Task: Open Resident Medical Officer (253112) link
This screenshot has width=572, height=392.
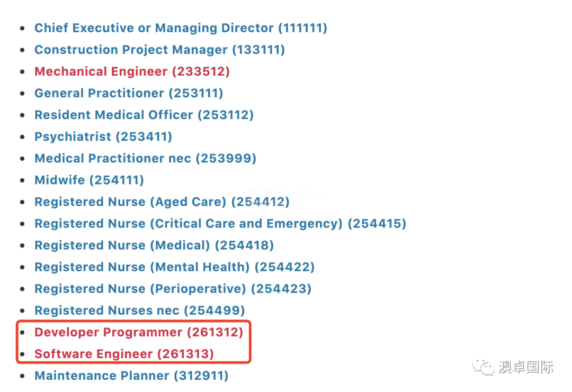Action: pyautogui.click(x=144, y=115)
